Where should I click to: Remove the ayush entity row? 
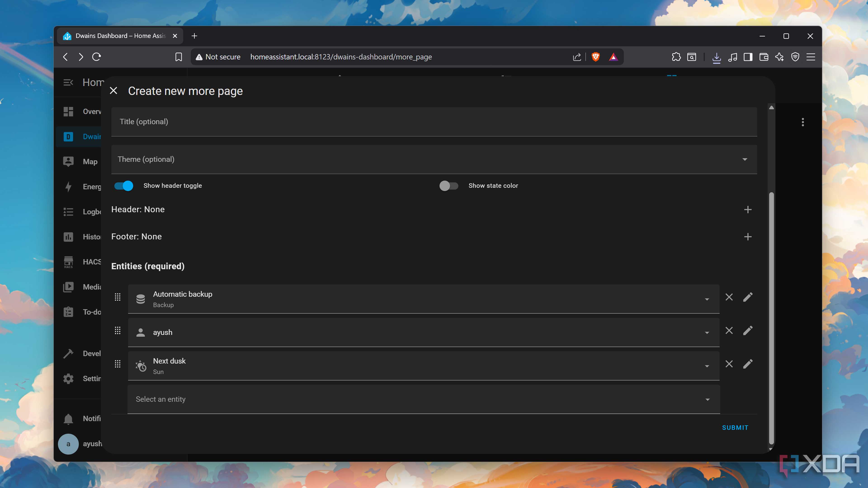(729, 330)
